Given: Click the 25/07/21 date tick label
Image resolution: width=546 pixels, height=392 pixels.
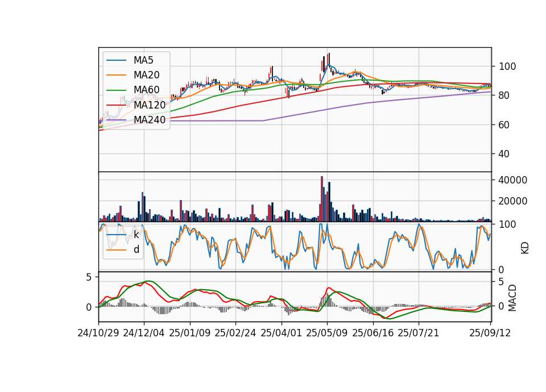Looking at the screenshot, I should point(419,333).
